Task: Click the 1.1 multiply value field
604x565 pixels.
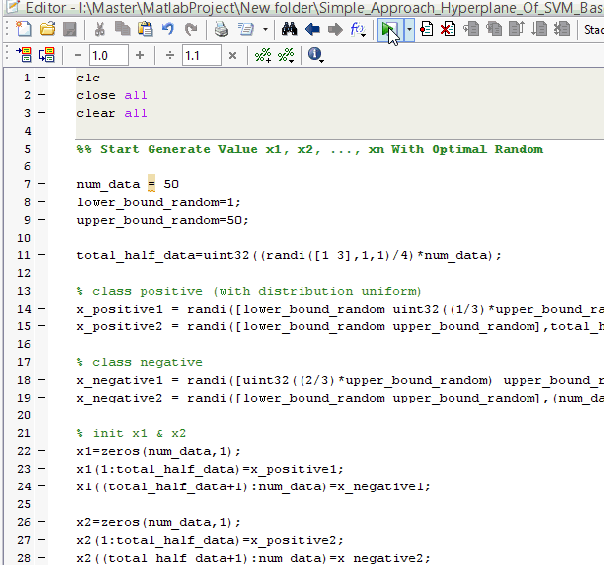Action: [x=200, y=55]
